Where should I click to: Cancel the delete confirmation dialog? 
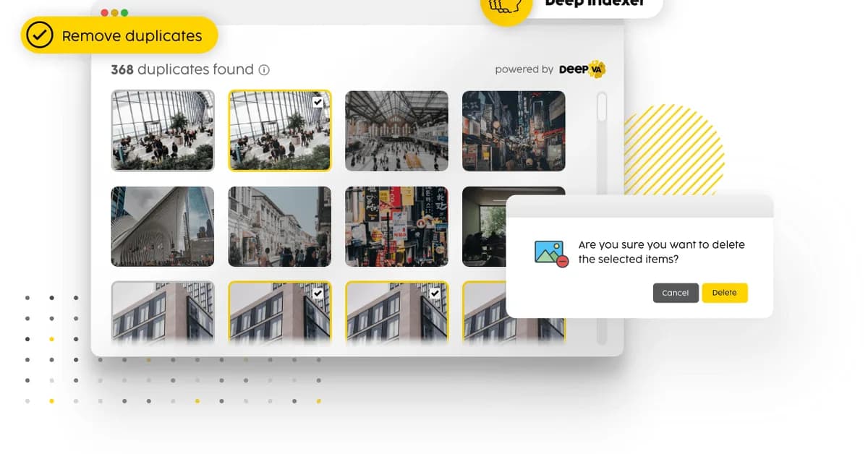click(676, 293)
